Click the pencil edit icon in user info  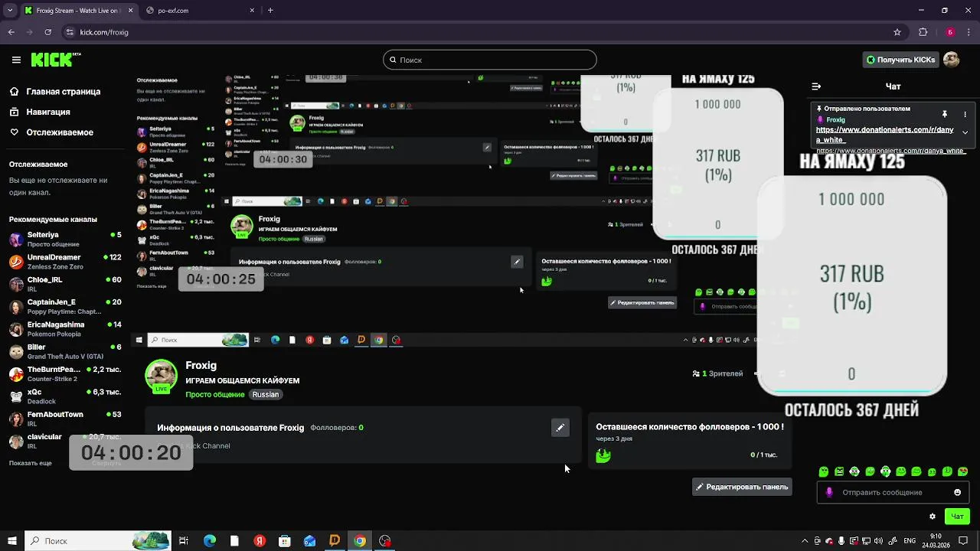tap(560, 428)
